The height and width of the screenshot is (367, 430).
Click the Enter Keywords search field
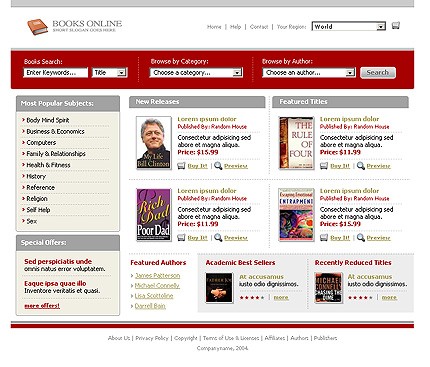55,72
